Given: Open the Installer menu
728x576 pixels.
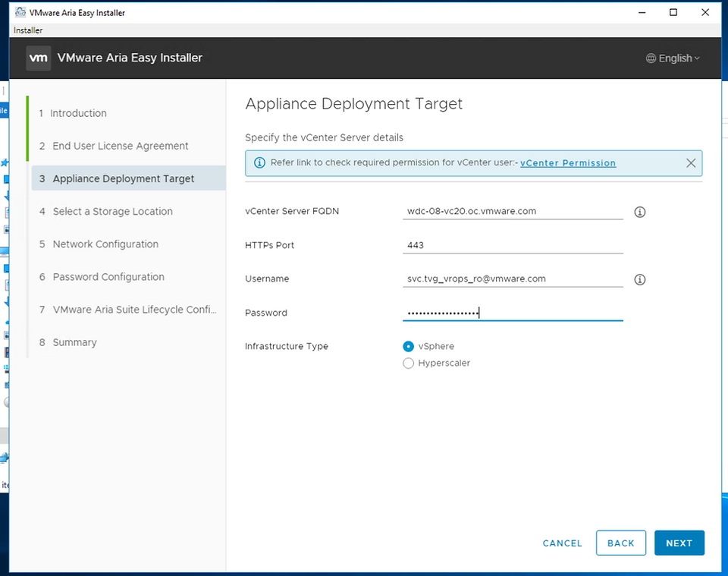Looking at the screenshot, I should click(28, 30).
